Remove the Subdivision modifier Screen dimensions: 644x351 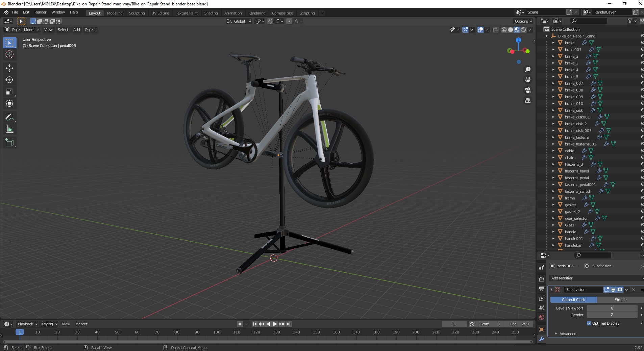[634, 290]
